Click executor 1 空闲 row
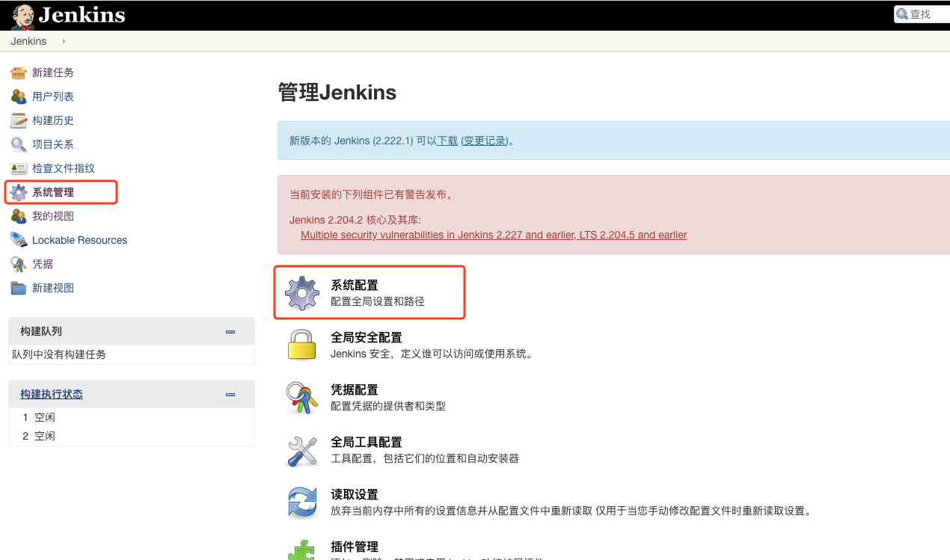Image resolution: width=950 pixels, height=560 pixels. [x=131, y=417]
